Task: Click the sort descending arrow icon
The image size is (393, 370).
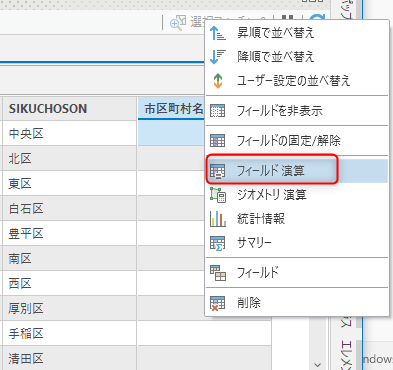Action: 218,57
